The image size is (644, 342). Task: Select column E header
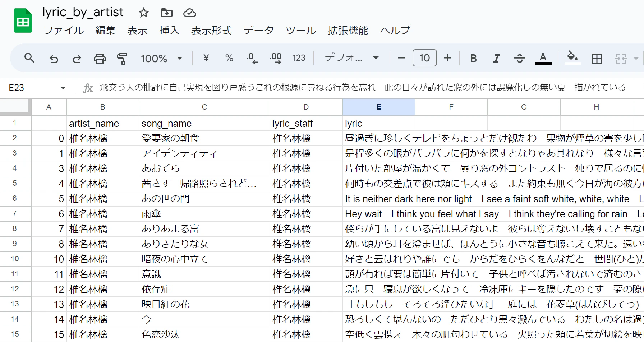(x=379, y=107)
